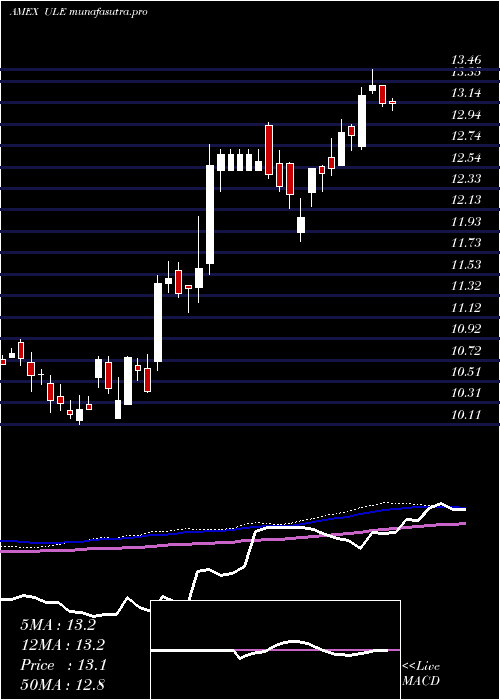Click the '50MA : 12.8' indicator text
Image resolution: width=500 pixels, height=700 pixels.
click(62, 684)
